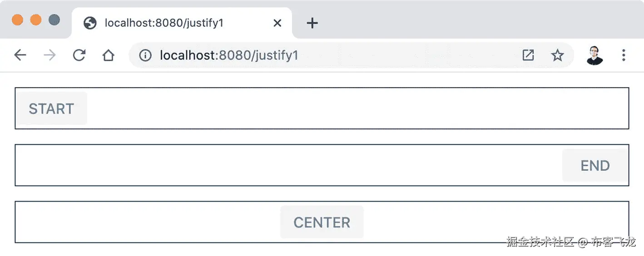Screen dimensions: 644x256
Task: Click the open-in-new-window icon in address bar
Action: tap(528, 55)
